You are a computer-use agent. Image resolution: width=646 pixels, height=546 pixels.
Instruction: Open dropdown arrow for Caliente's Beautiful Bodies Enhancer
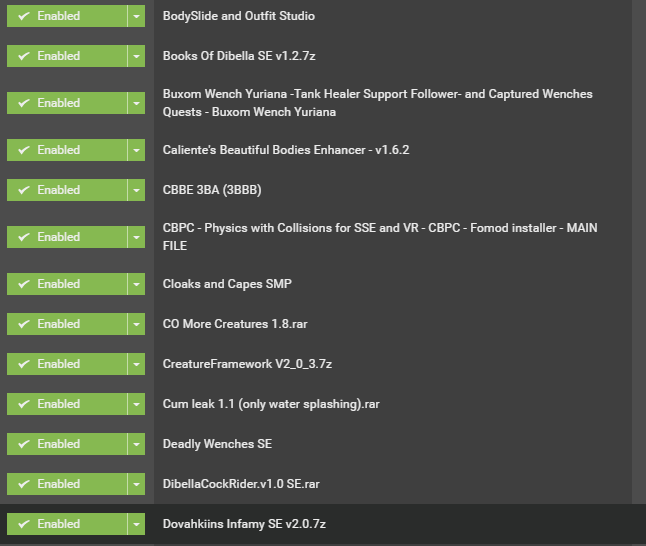pos(136,150)
